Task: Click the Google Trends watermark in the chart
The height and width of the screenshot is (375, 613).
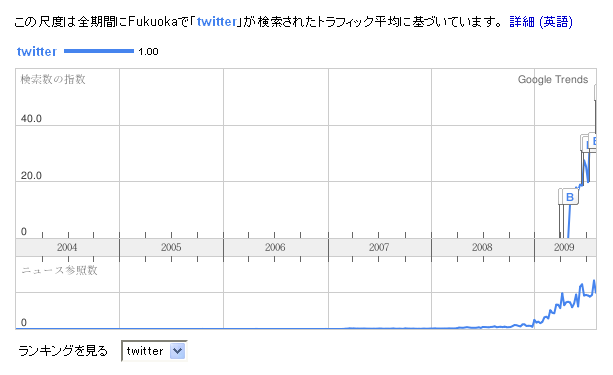Action: 553,79
